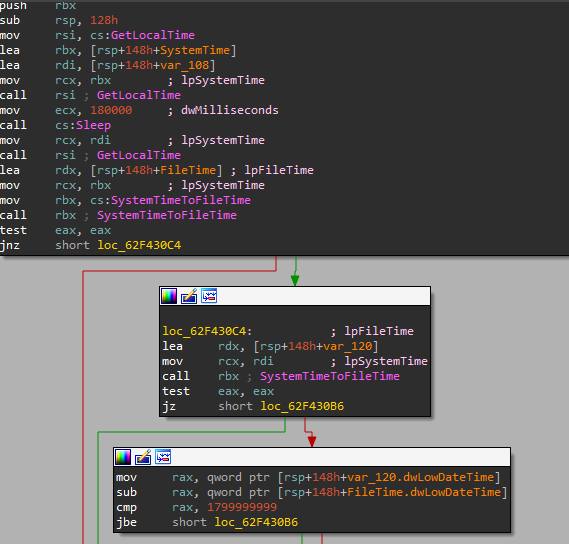Select GetLocalTime import in mov rsi line
This screenshot has height=544, width=569.
(x=153, y=35)
